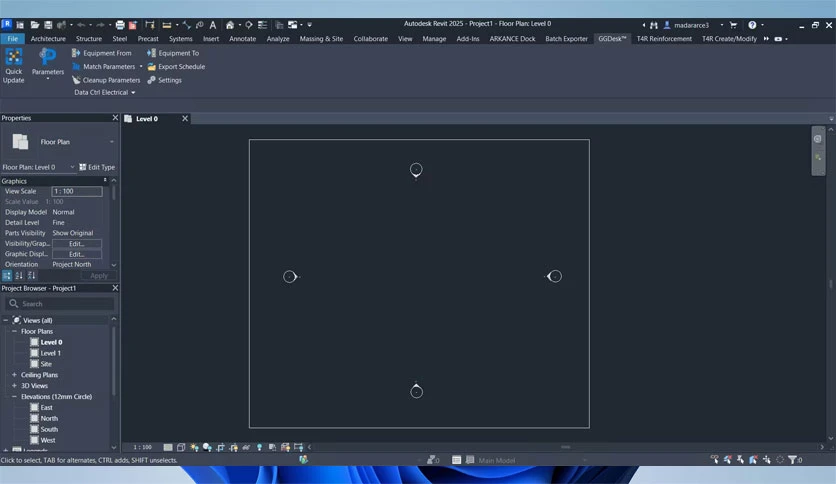Screen dimensions: 836x484
Task: Select Level 1 floor plan in browser
Action: 51,353
